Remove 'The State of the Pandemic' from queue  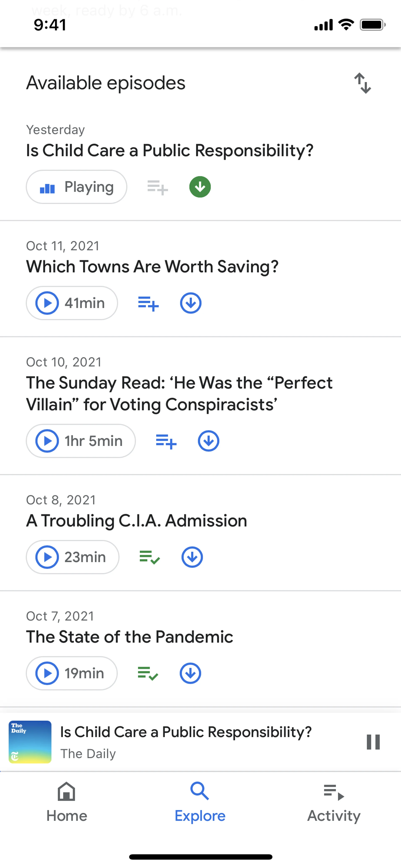pyautogui.click(x=148, y=674)
